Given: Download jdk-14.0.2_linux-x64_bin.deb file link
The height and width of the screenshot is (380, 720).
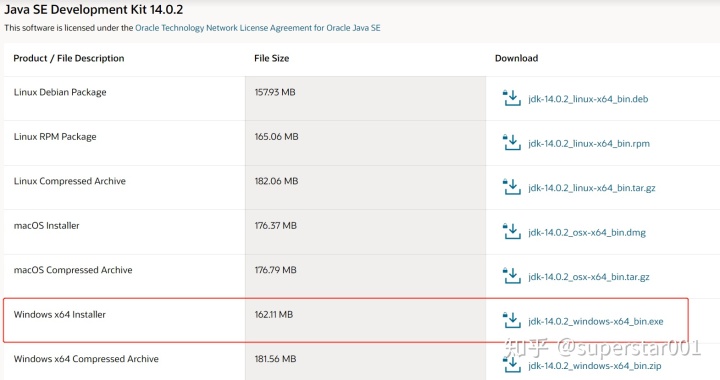Looking at the screenshot, I should [x=588, y=99].
